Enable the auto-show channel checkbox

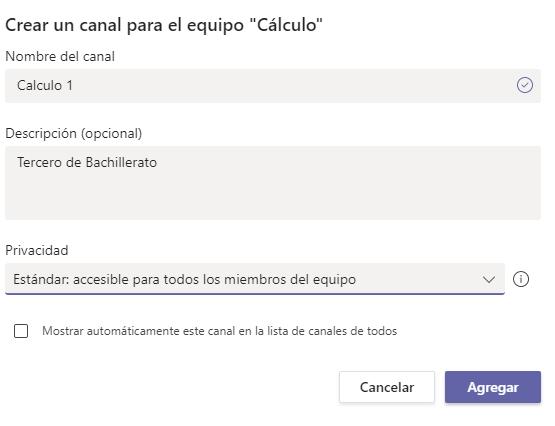21,331
